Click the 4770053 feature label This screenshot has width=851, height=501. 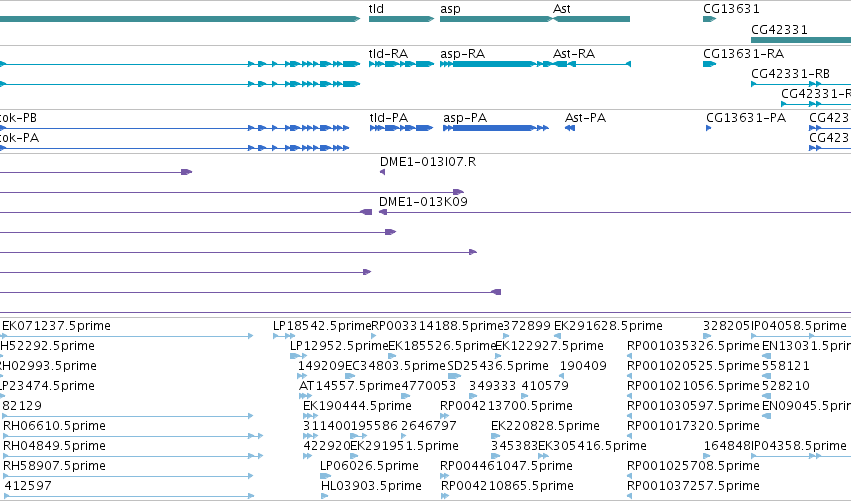[x=428, y=386]
